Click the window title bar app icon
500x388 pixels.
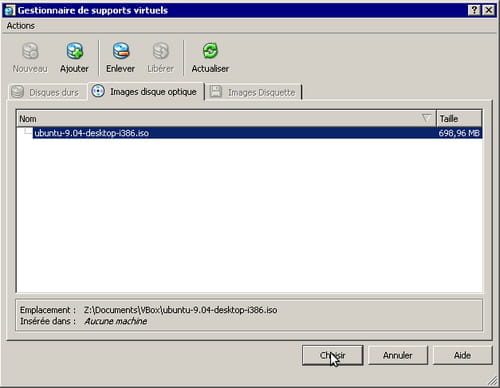pos(10,10)
